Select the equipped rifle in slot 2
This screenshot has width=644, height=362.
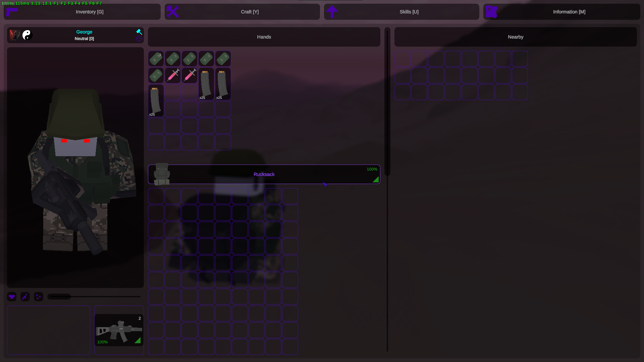click(119, 330)
